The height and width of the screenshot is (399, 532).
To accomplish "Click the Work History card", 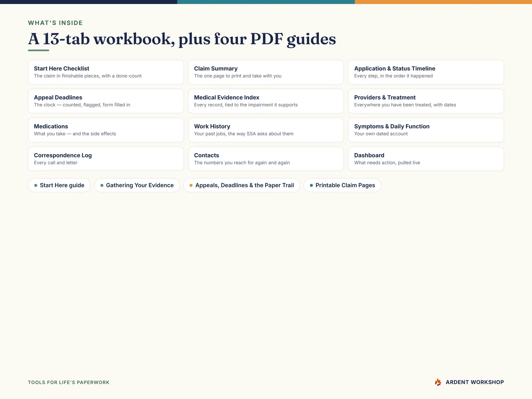I will [266, 130].
